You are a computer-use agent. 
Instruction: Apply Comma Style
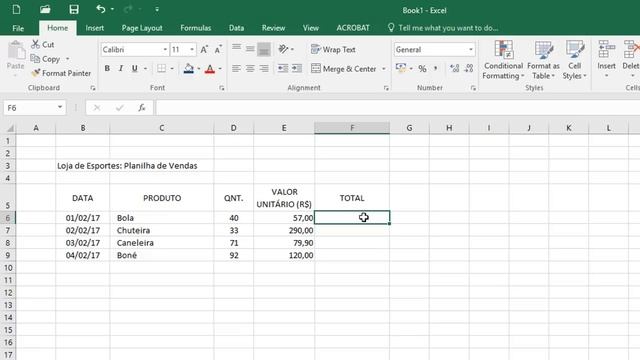pos(436,68)
